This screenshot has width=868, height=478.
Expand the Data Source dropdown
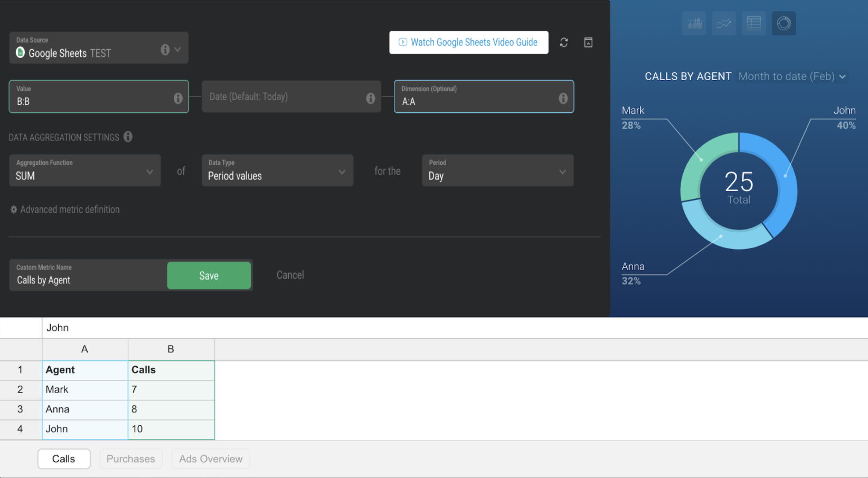point(178,50)
